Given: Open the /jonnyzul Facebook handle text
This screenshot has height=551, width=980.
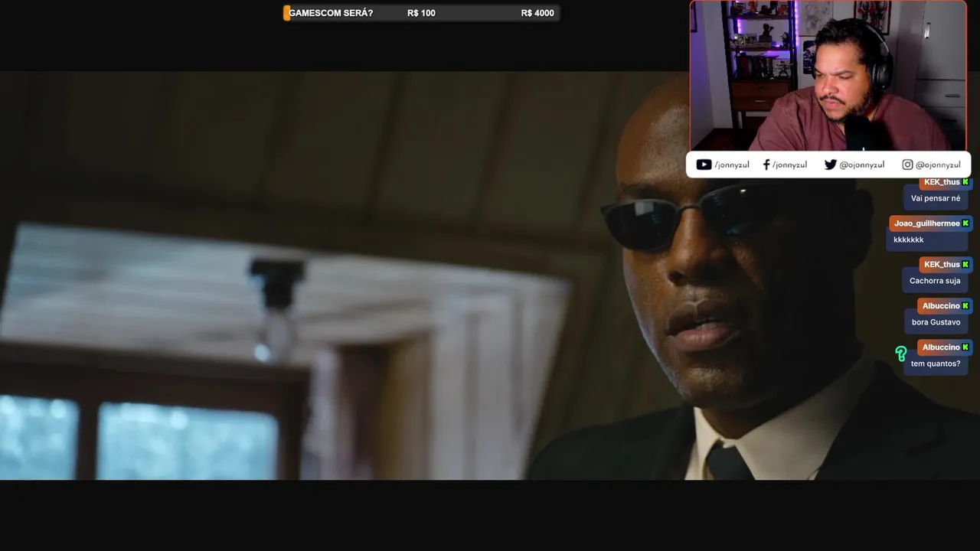Looking at the screenshot, I should point(789,165).
